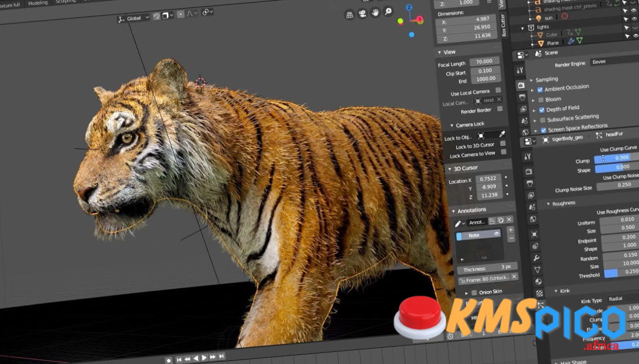Open the Tool properties tab with wrench-screwdriver icon

click(x=520, y=70)
